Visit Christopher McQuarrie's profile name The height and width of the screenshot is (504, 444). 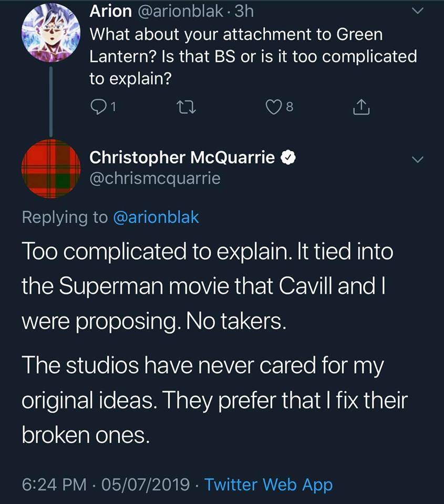tap(182, 157)
